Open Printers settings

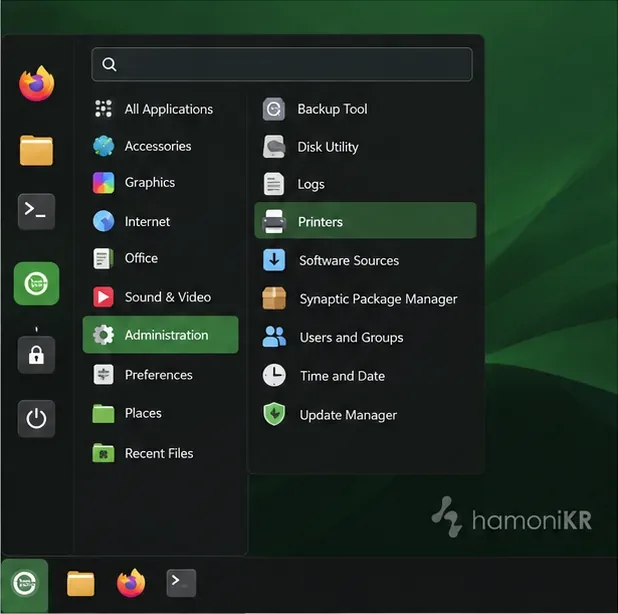(x=365, y=221)
